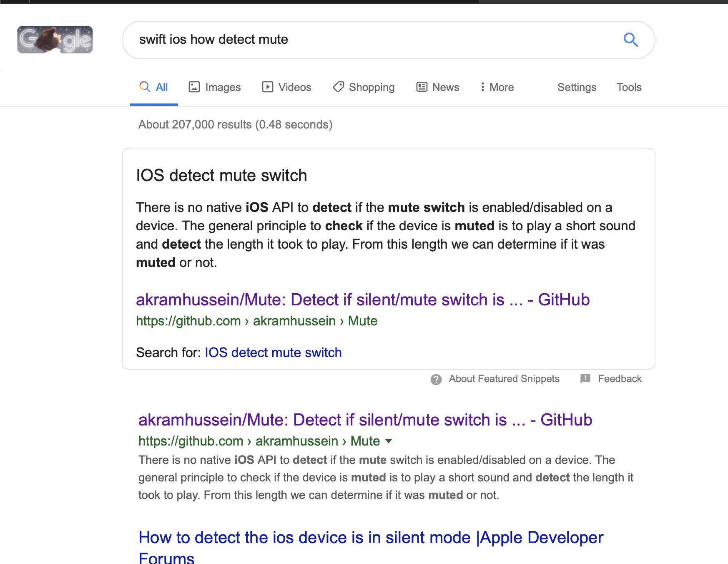
Task: Click the Feedback flag icon
Action: (x=585, y=378)
